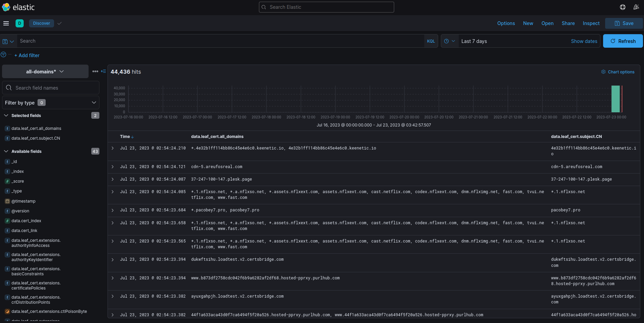This screenshot has height=323, width=644.
Task: Collapse the Selected fields section
Action: coord(6,116)
